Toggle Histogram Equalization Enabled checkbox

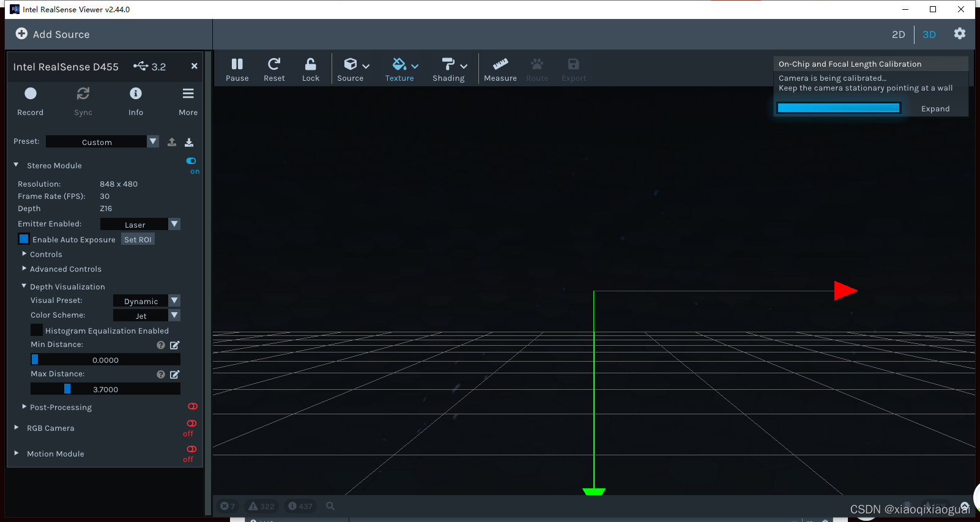[37, 330]
